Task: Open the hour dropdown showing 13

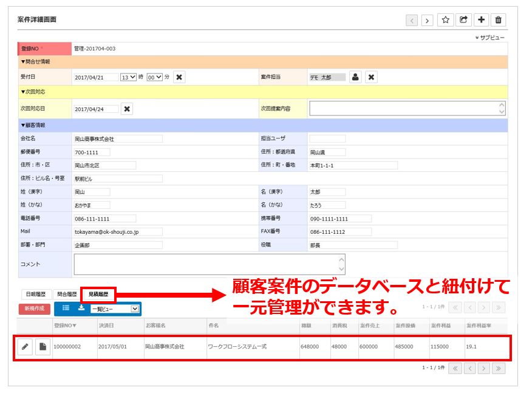Action: point(129,77)
